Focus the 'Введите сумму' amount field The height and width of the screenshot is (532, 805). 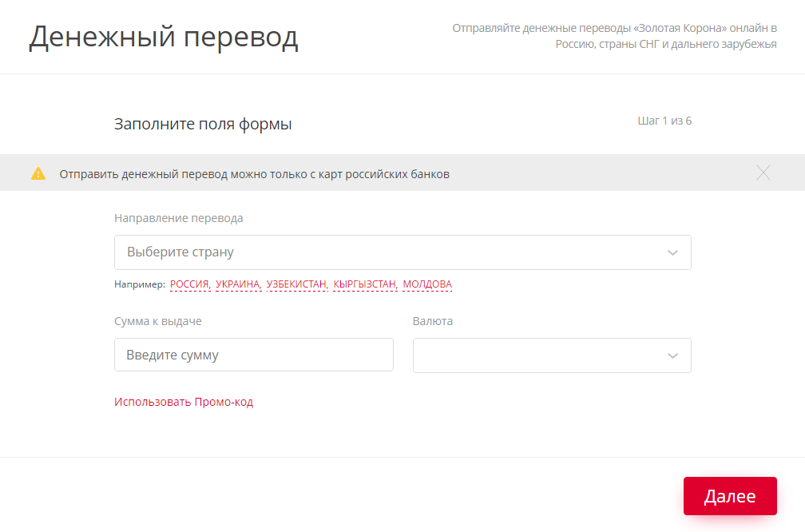tap(254, 355)
